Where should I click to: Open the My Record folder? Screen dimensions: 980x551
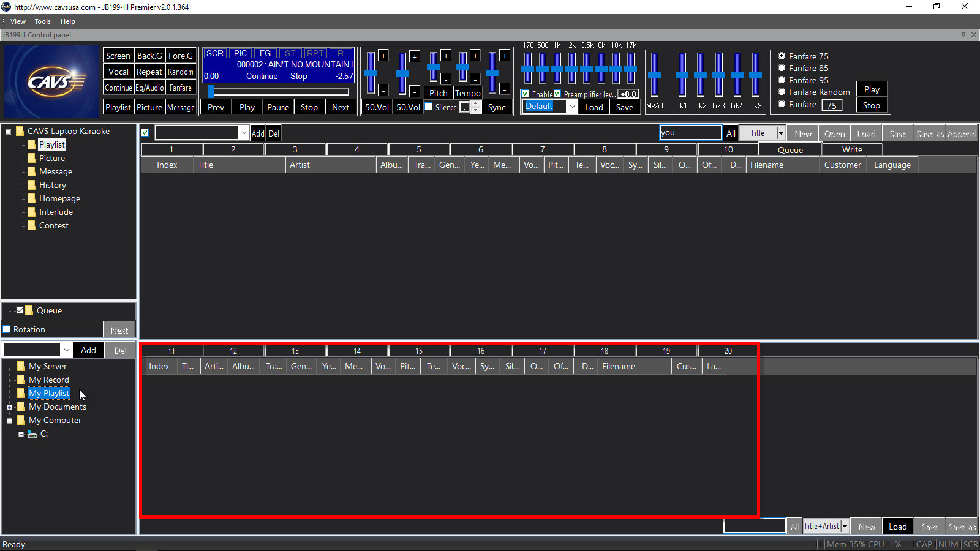(48, 380)
